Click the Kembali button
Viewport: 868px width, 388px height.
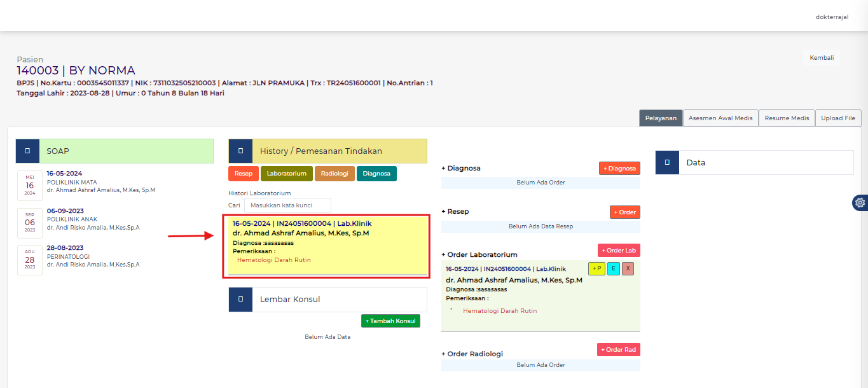(822, 58)
